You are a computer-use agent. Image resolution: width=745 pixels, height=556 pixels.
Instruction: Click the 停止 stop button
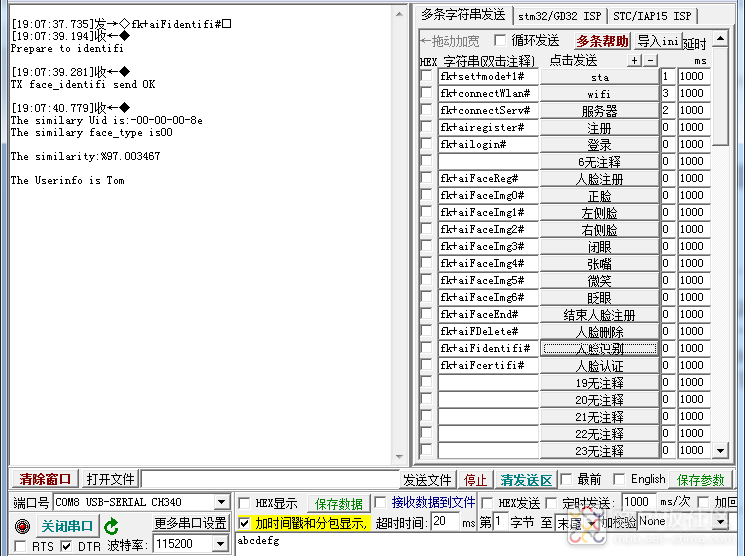(475, 480)
